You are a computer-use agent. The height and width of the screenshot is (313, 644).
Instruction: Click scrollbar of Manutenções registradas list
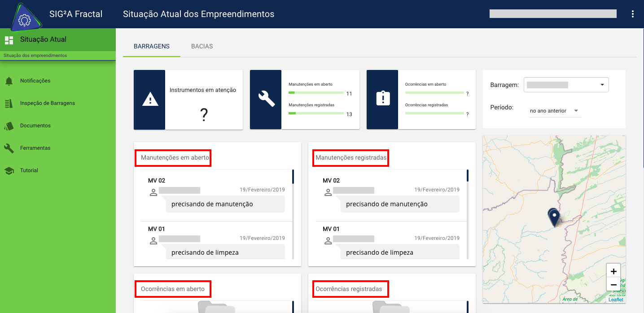[468, 214]
